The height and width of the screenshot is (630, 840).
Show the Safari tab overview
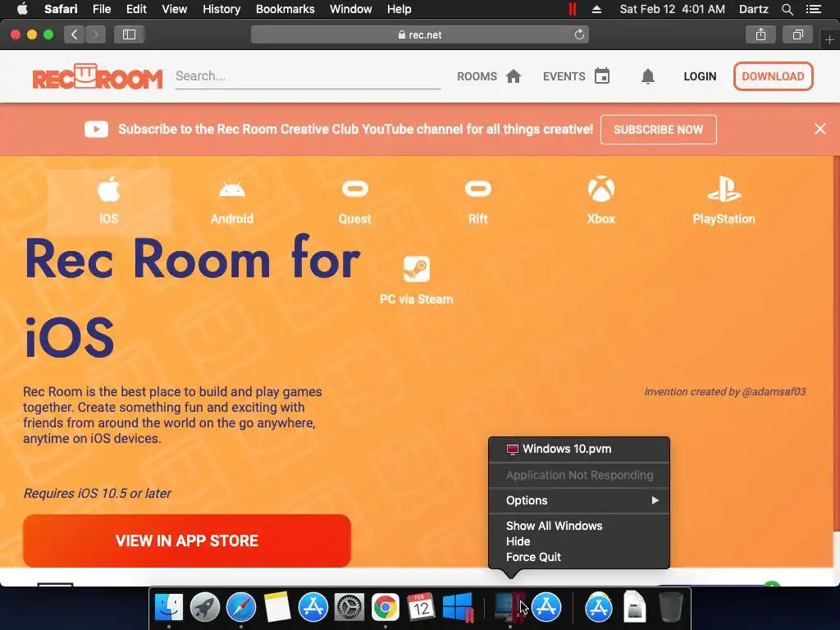tap(797, 34)
